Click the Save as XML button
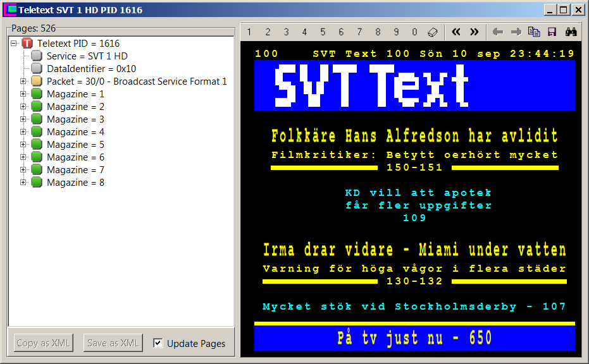Image resolution: width=589 pixels, height=364 pixels. click(113, 343)
